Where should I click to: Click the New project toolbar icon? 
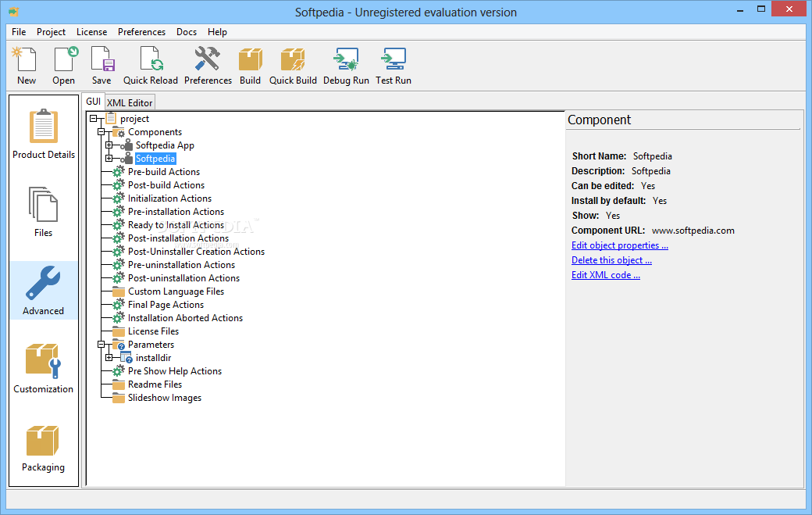[x=26, y=59]
